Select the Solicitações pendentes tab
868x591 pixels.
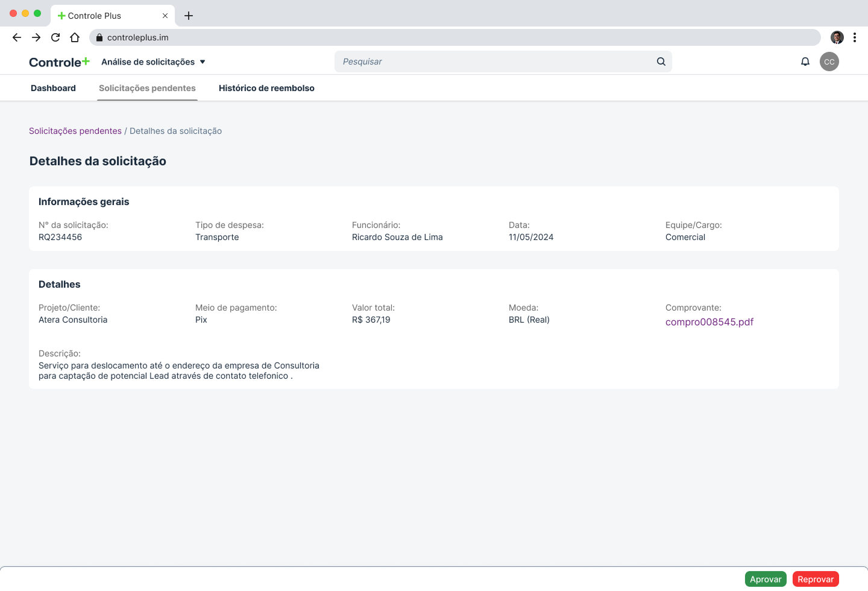click(147, 88)
